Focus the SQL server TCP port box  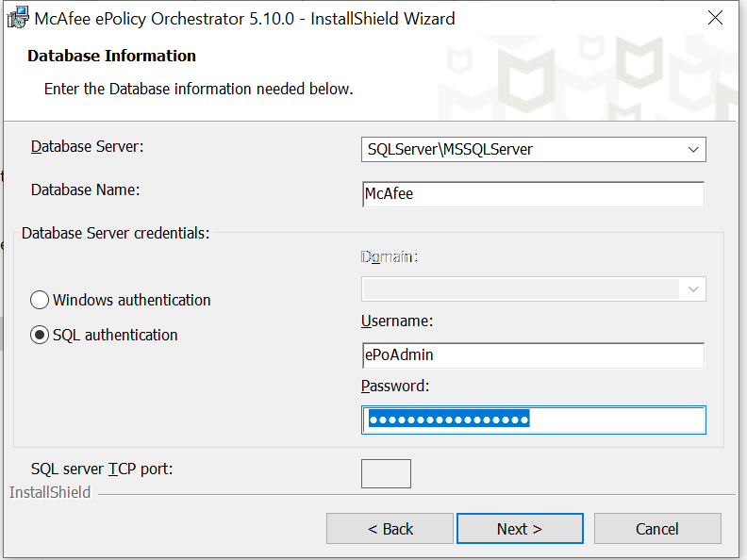click(x=386, y=473)
